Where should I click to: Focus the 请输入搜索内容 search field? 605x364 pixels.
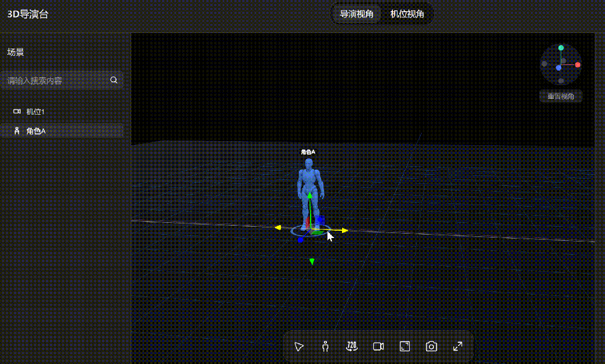point(62,81)
